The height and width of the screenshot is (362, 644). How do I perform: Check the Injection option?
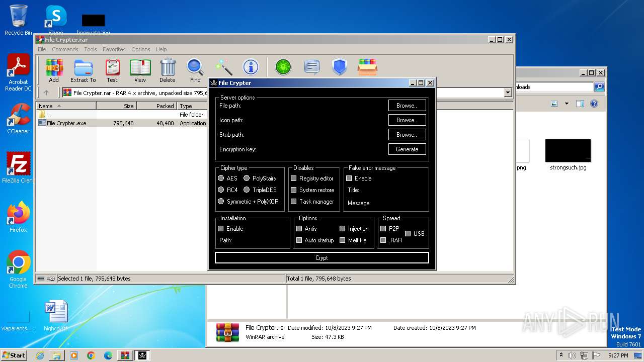point(343,228)
